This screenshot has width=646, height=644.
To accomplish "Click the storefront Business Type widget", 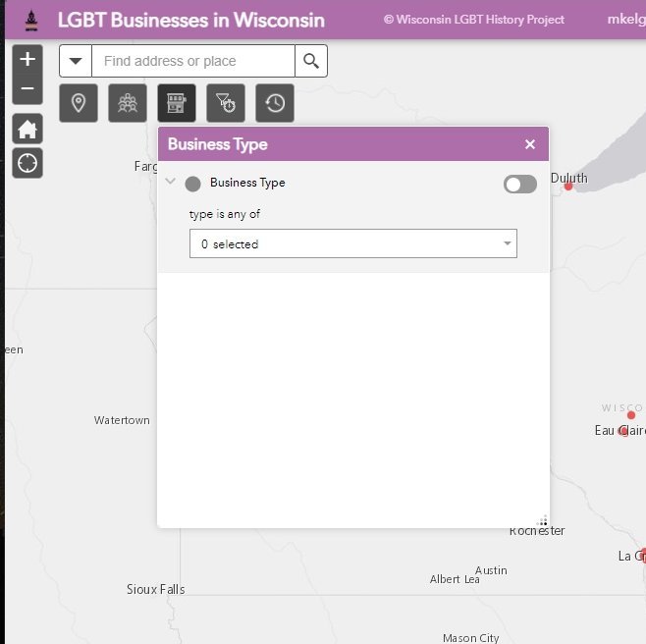I will click(x=177, y=103).
